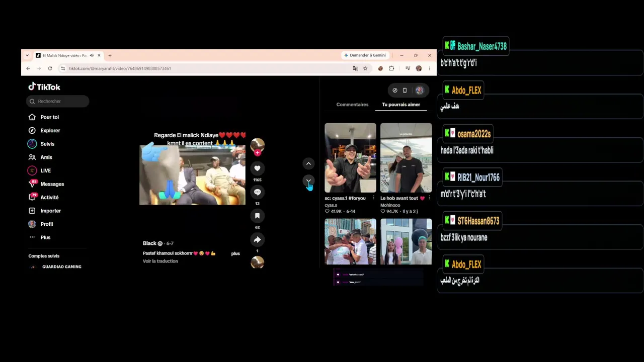Open the Chrome three-dot menu
644x362 pixels.
pos(429,68)
